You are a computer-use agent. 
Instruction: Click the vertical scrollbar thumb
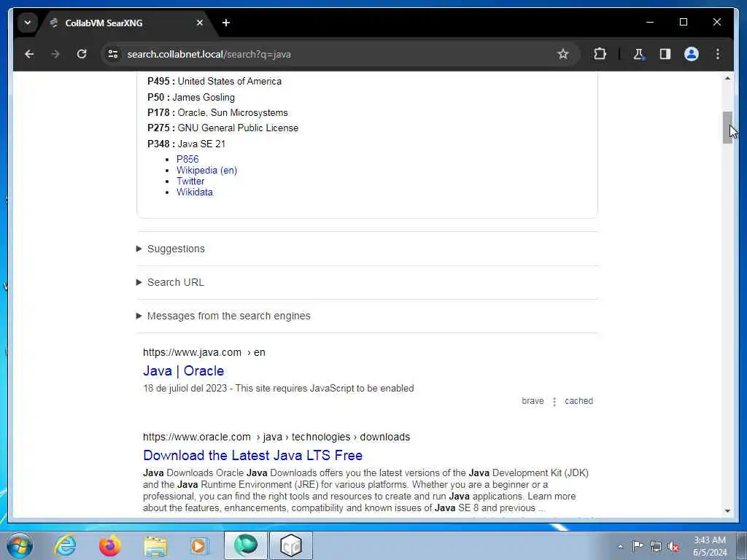click(x=727, y=127)
